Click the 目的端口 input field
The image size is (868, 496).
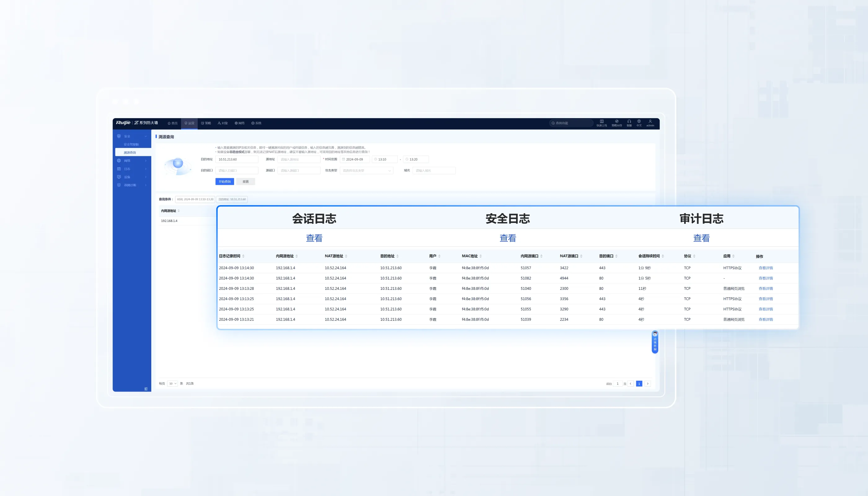pos(237,171)
